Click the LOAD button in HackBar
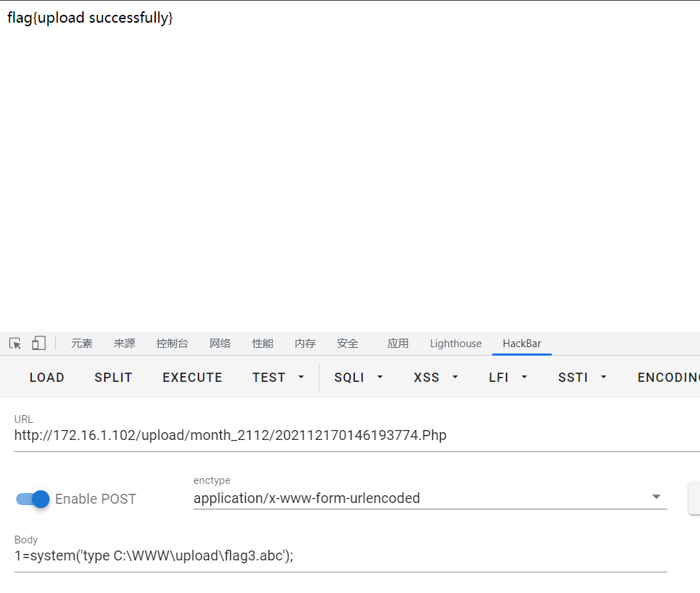The image size is (700, 593). pos(47,378)
